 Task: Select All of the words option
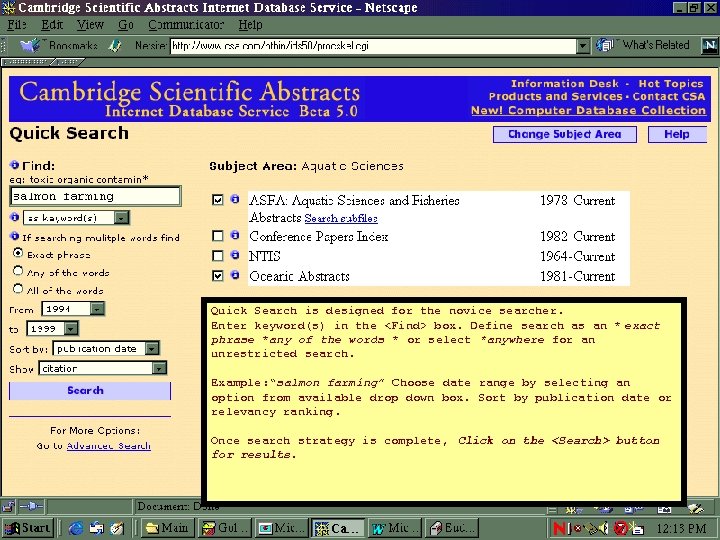tap(18, 289)
